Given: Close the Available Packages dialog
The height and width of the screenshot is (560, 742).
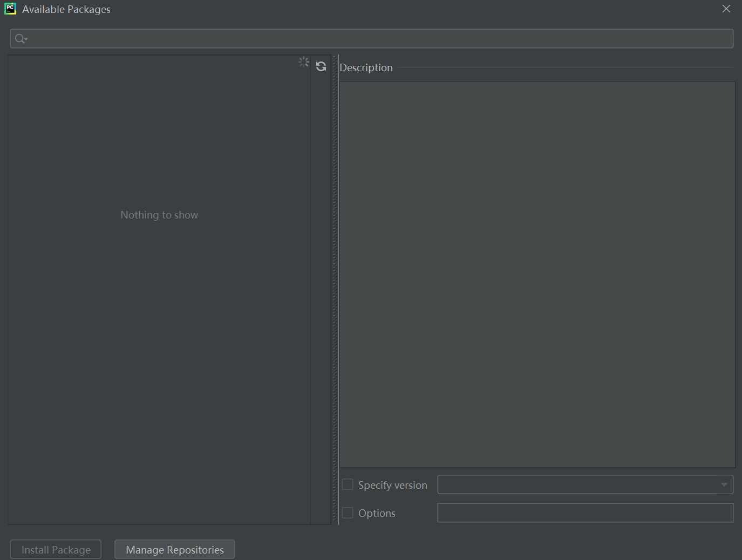Looking at the screenshot, I should click(726, 9).
